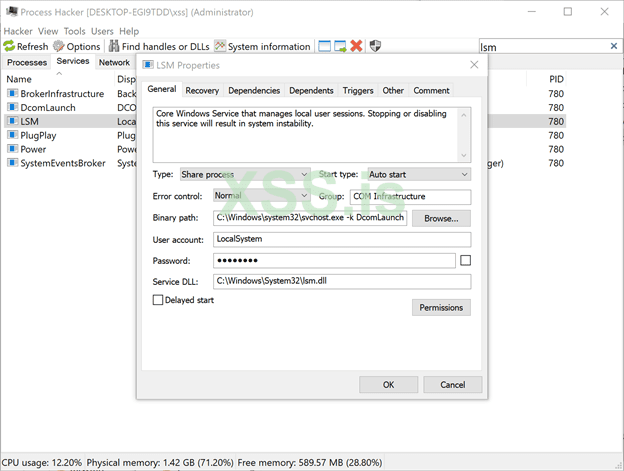Click the User account field

point(342,239)
